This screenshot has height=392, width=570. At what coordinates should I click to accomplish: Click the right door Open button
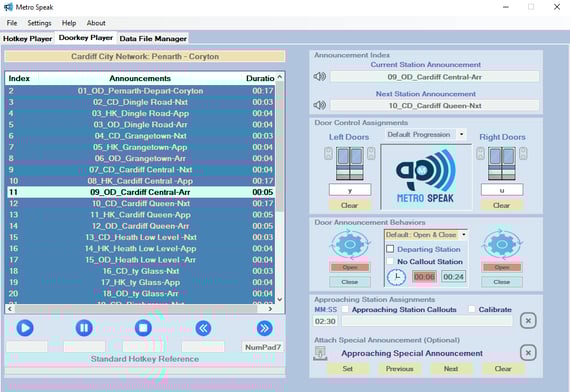point(502,268)
